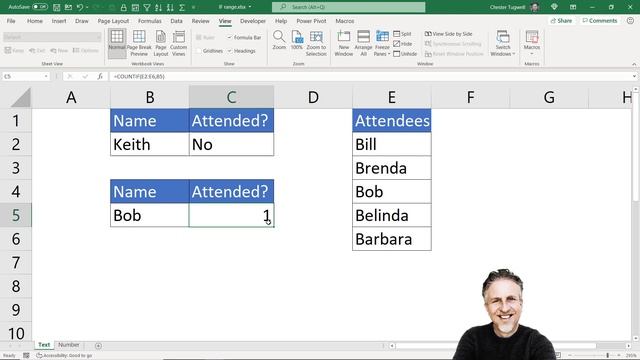This screenshot has width=640, height=360.
Task: Click the formula bar text
Action: pos(139,76)
